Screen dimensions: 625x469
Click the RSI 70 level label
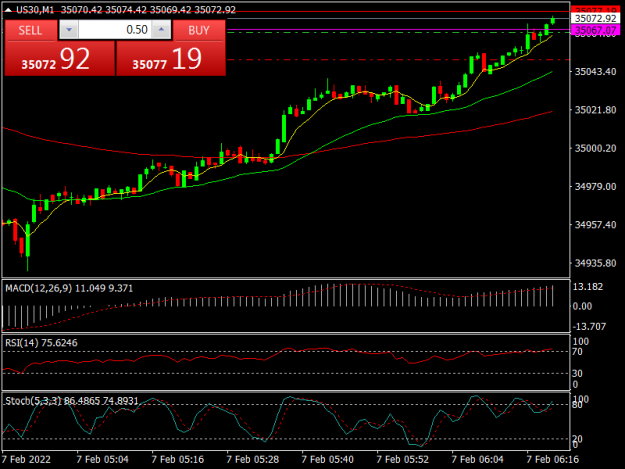578,352
